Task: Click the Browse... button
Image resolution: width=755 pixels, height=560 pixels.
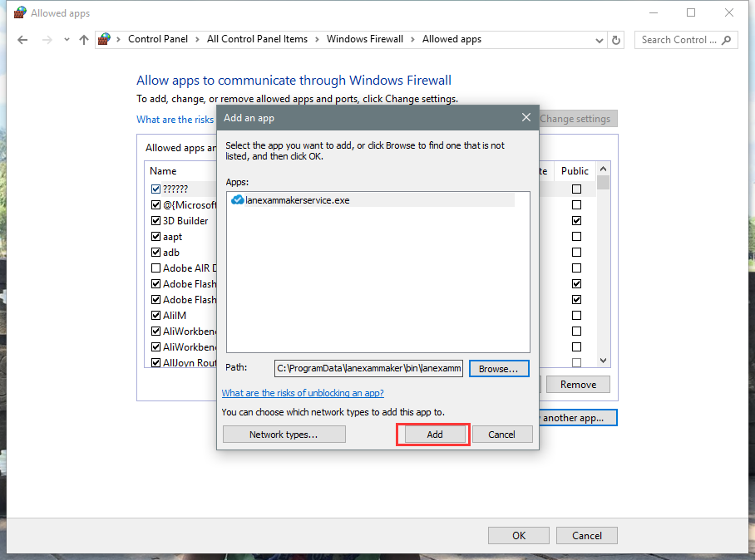Action: coord(499,369)
